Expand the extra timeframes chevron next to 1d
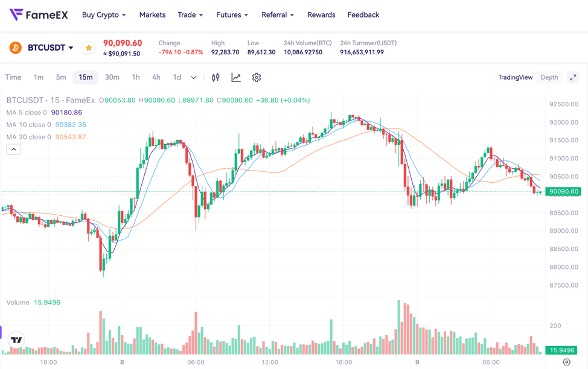The image size is (588, 369). pos(193,77)
